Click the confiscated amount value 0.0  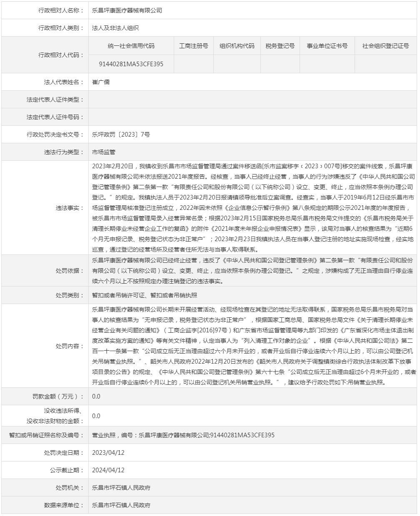pyautogui.click(x=96, y=416)
